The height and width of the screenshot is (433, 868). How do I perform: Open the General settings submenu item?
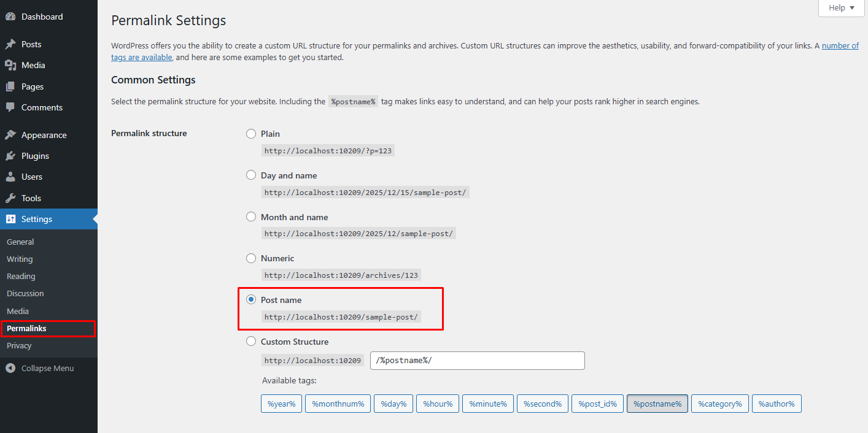20,242
